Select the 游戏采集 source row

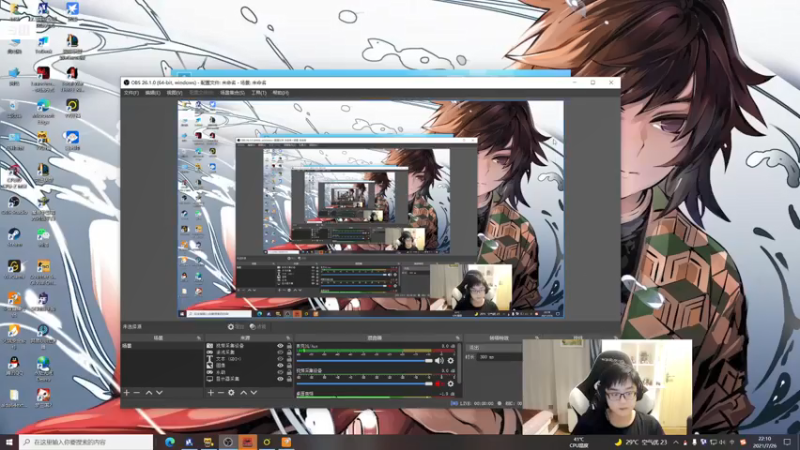pos(248,353)
